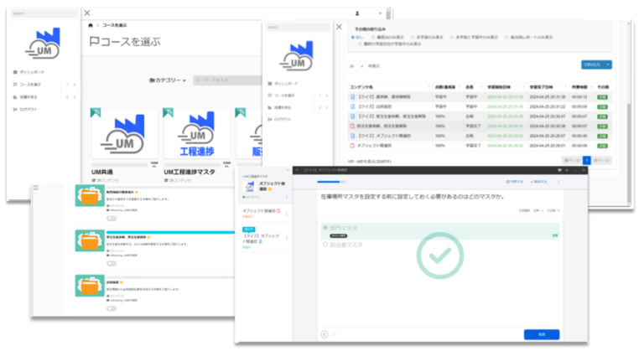Click the back arrow icon in the quiz title bar
This screenshot has width=644, height=351.
(x=567, y=170)
